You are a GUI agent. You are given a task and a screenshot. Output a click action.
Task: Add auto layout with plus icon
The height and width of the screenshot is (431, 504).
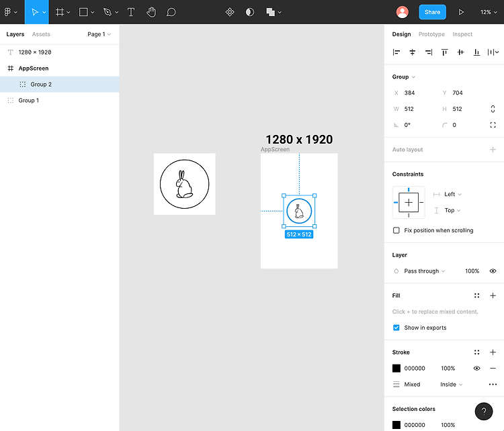click(493, 149)
